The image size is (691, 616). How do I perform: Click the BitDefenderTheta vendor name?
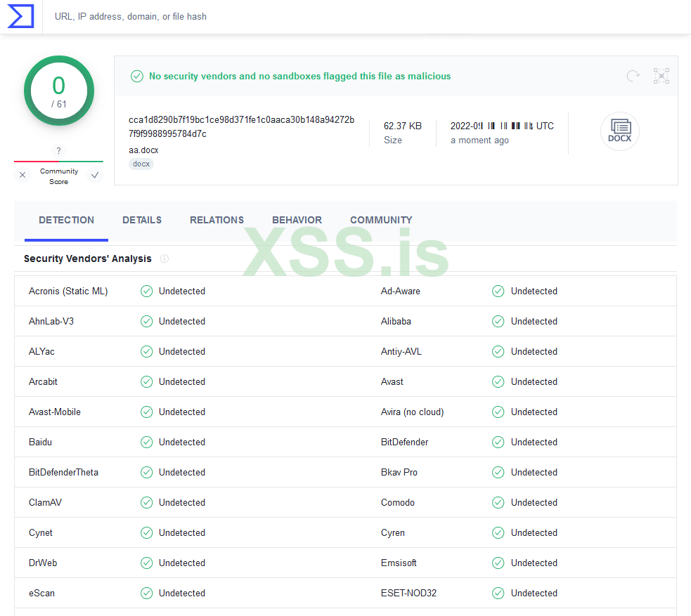[x=63, y=473]
